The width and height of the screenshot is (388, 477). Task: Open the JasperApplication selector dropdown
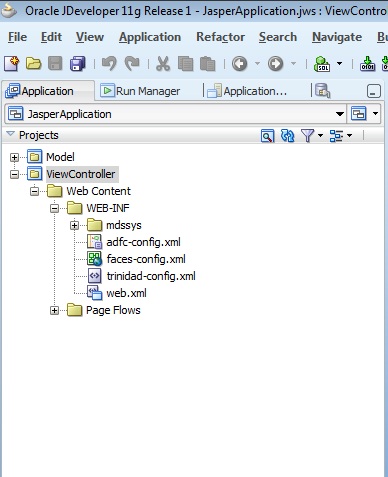(340, 114)
